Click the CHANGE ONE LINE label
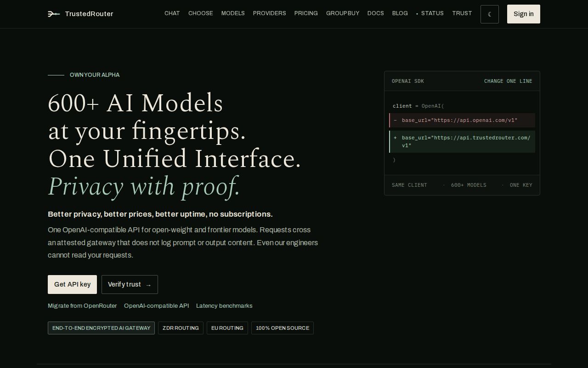Viewport: 588px width, 368px height. [508, 81]
